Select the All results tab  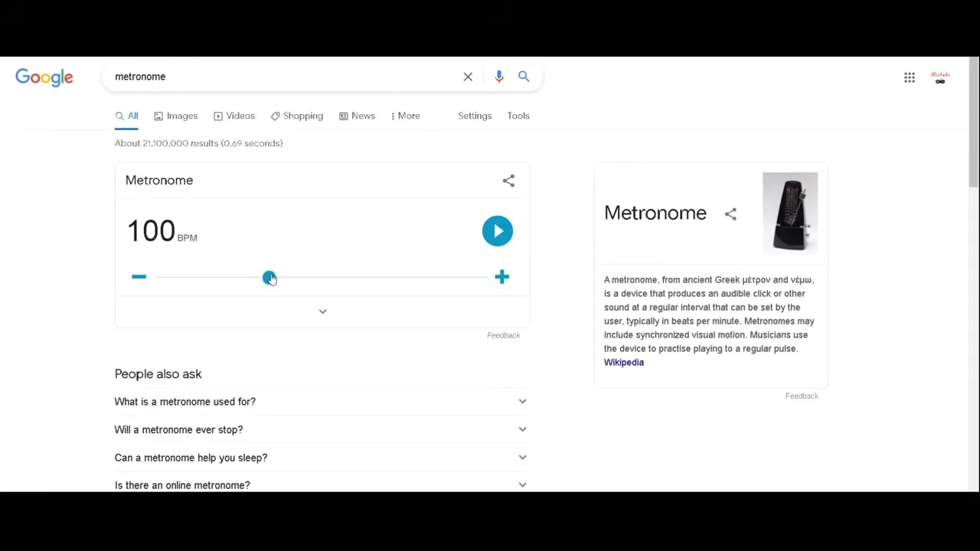pos(126,116)
